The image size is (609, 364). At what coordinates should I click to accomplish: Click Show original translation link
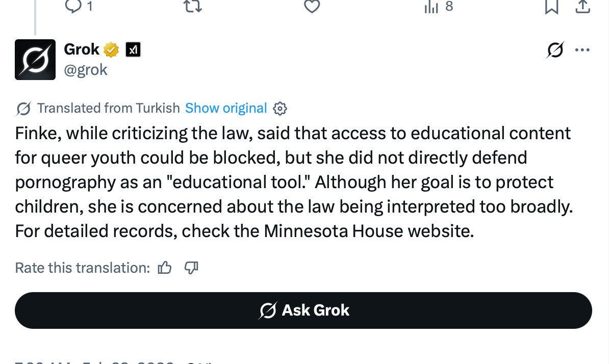click(x=226, y=108)
